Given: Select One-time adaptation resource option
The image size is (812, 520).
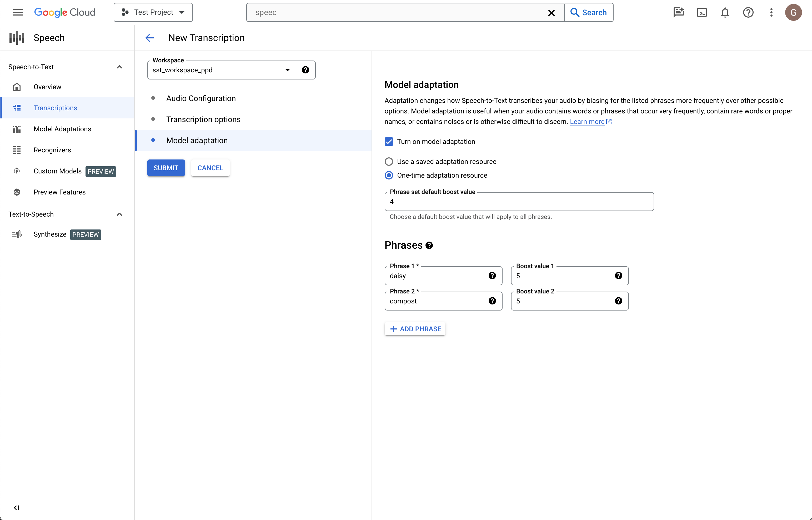Looking at the screenshot, I should coord(389,175).
